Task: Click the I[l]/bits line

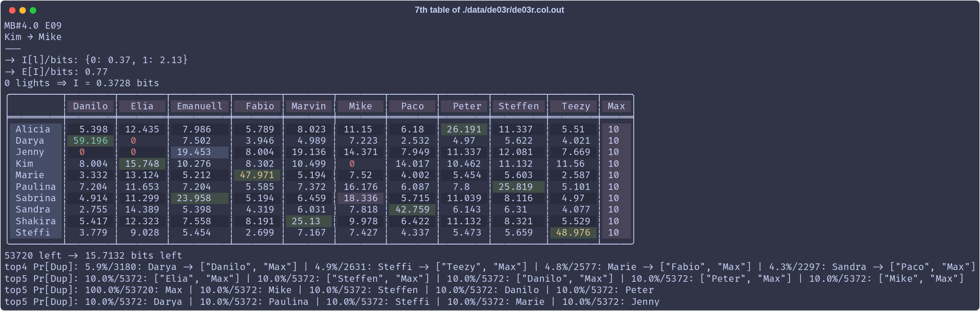Action: pos(96,60)
